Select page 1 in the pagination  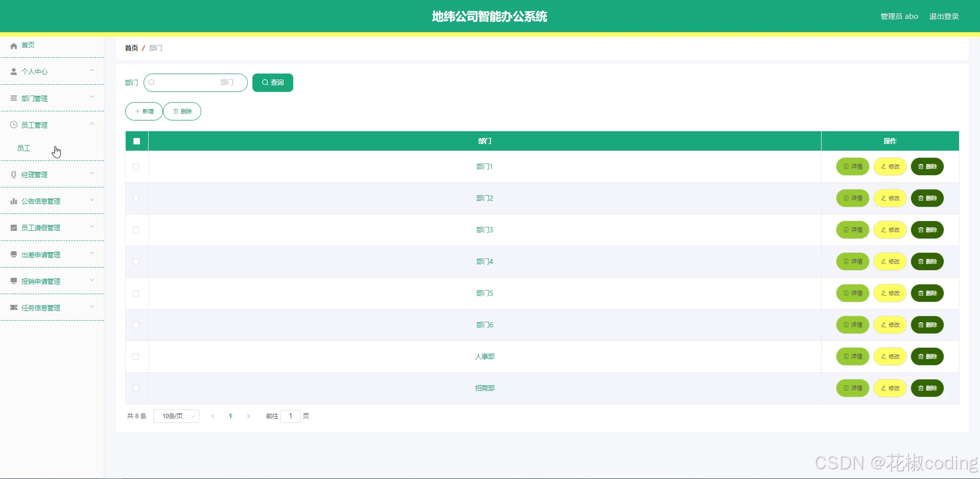click(230, 416)
